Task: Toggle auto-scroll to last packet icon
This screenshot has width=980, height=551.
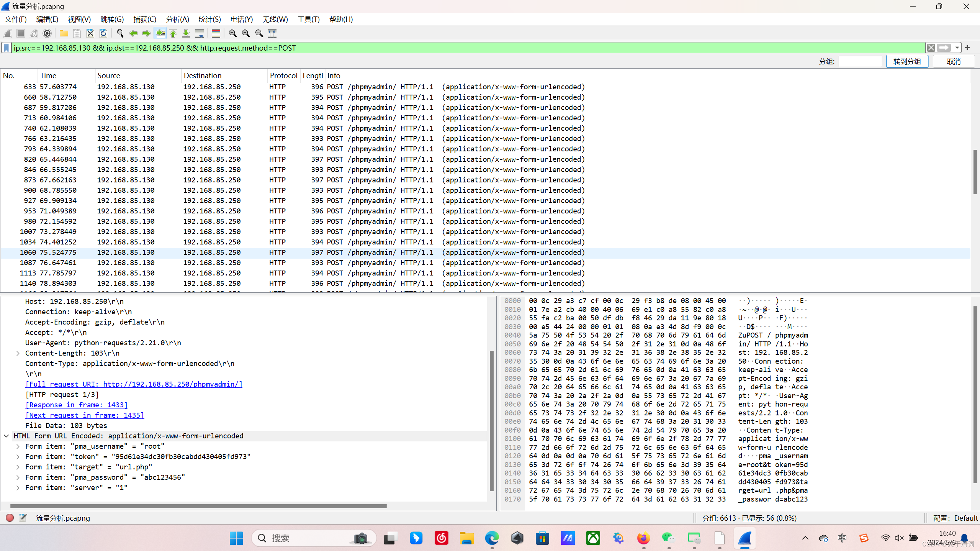Action: pos(200,33)
